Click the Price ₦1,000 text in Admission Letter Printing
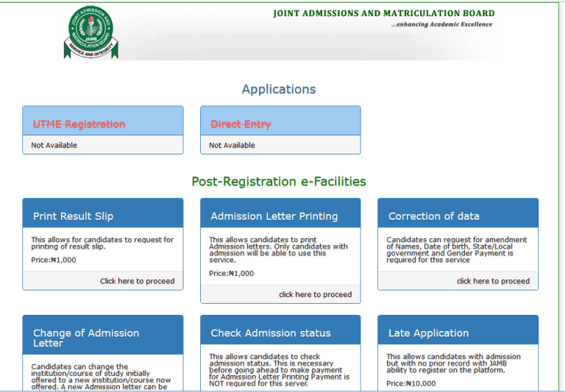The image size is (565, 392). tap(231, 273)
